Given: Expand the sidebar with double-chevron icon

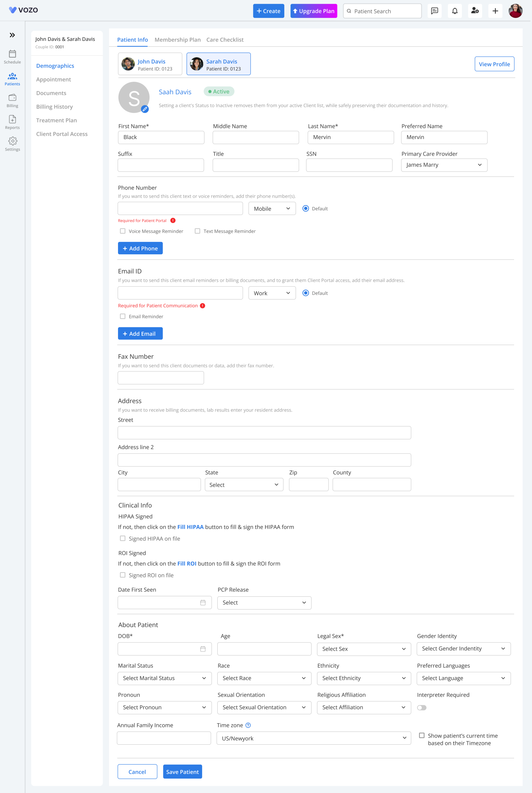Looking at the screenshot, I should (x=12, y=35).
